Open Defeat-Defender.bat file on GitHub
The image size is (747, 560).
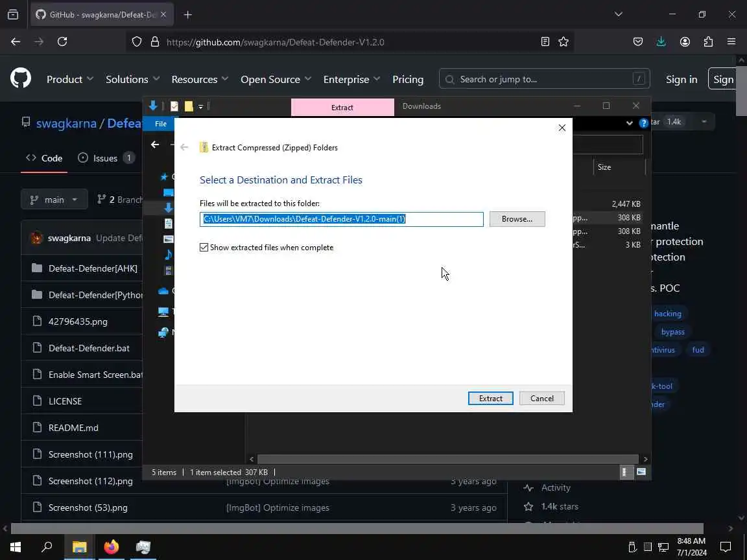pyautogui.click(x=89, y=348)
